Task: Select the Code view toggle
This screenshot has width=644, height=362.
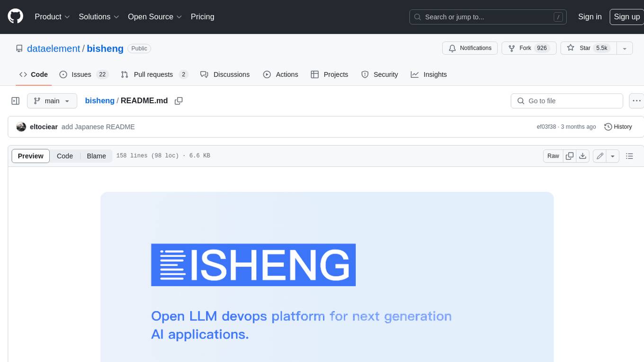Action: pos(65,156)
